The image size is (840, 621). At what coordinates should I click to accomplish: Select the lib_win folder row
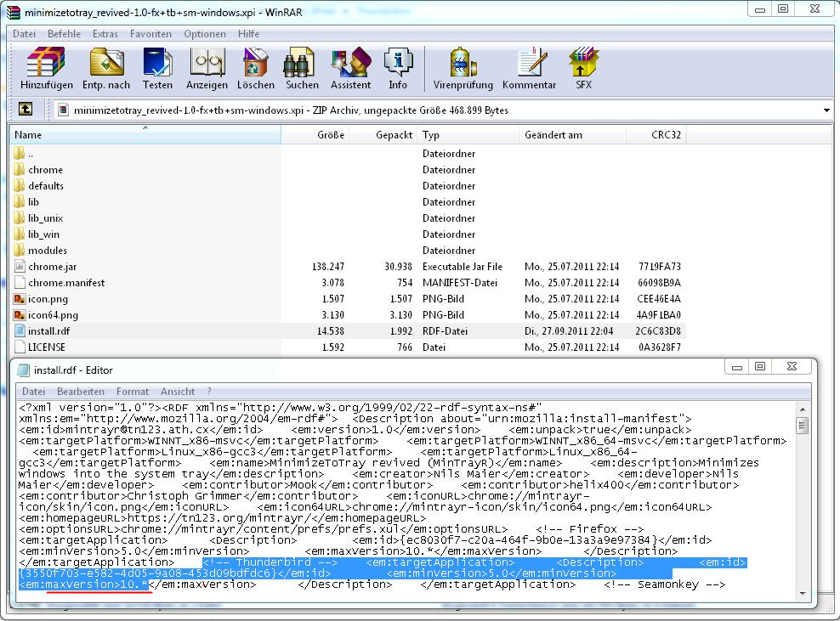pyautogui.click(x=347, y=234)
